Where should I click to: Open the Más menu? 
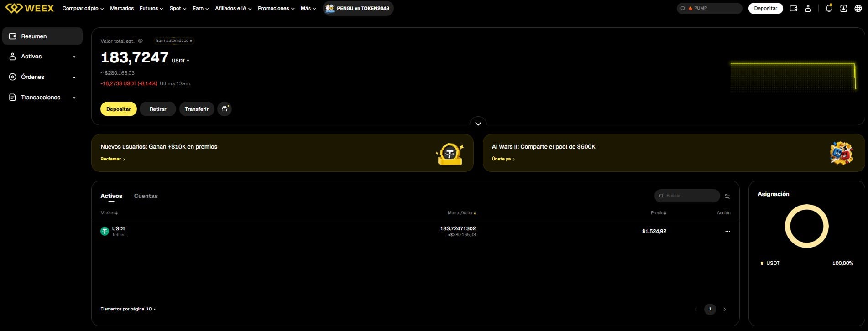tap(309, 8)
